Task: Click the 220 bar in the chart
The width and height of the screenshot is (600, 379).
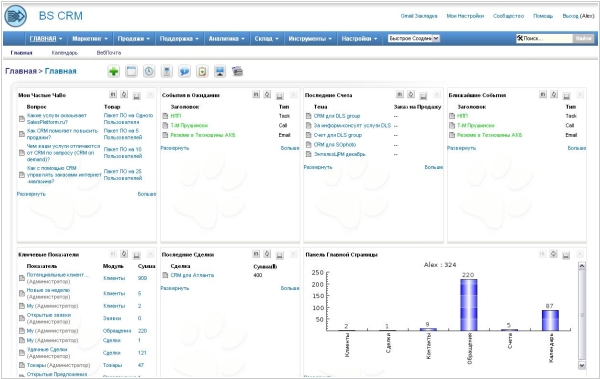Action: 468,305
